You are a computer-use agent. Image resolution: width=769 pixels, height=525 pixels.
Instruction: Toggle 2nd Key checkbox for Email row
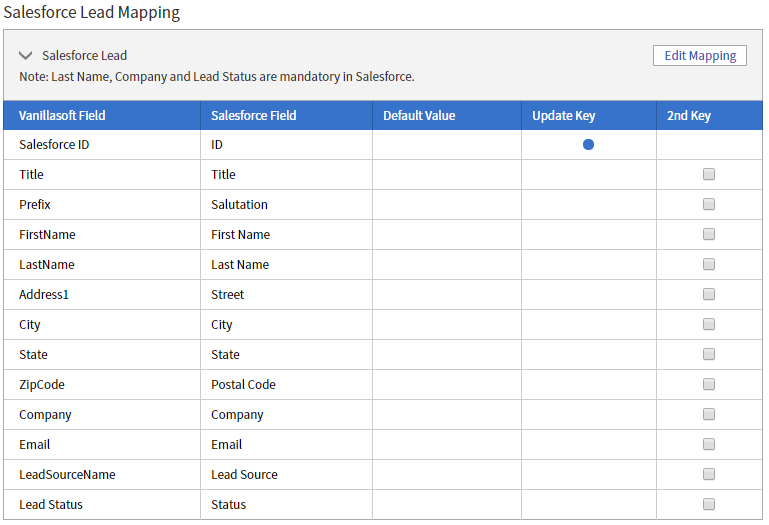coord(708,444)
